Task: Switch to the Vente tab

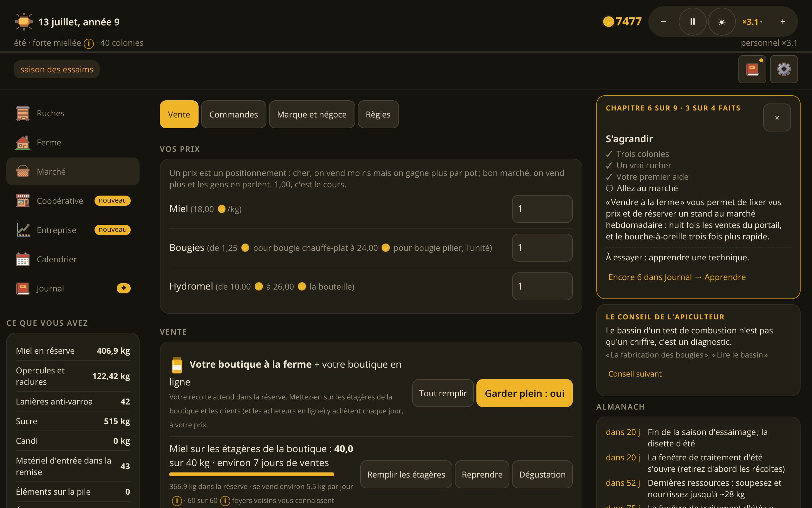Action: (179, 114)
